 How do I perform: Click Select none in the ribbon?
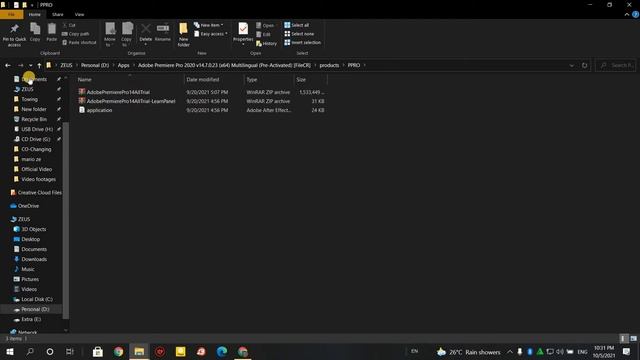(299, 34)
